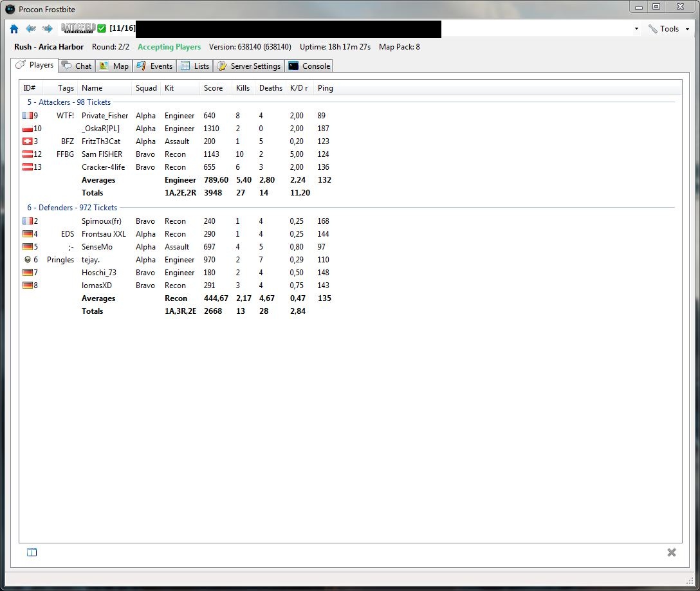The image size is (700, 591).
Task: Click the Procon Frostbite title bar icon
Action: point(10,9)
